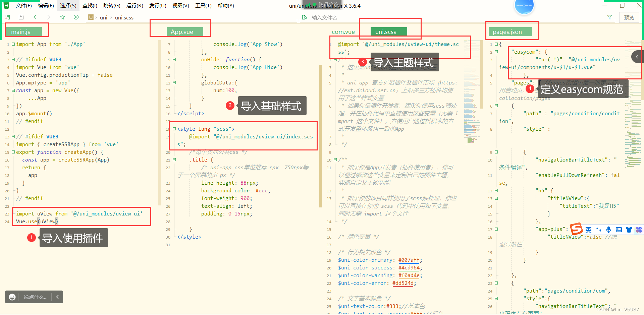Toggle Sogou punctuation mode icon
644x315 pixels.
coord(599,230)
